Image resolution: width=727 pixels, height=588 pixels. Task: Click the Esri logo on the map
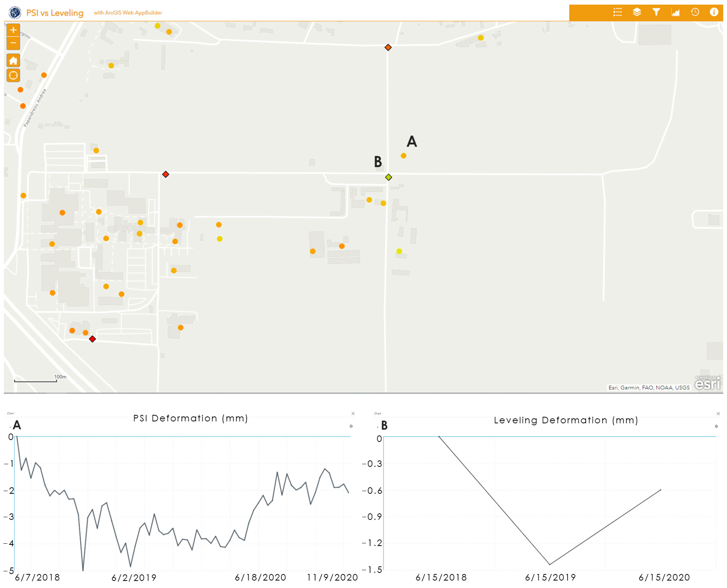[x=707, y=384]
